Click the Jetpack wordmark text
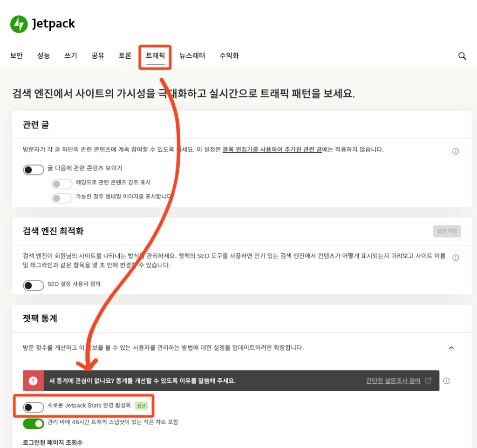Screen dimensions: 477x448 [x=54, y=24]
